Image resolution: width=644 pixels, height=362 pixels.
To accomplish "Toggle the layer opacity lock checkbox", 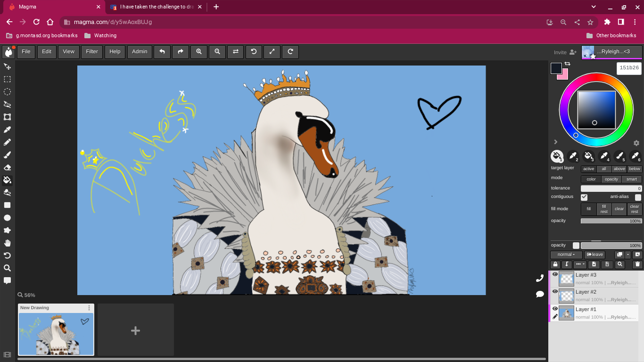I will 576,246.
